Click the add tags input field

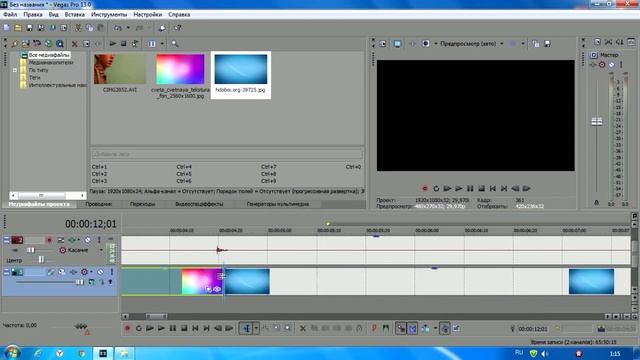[227, 154]
